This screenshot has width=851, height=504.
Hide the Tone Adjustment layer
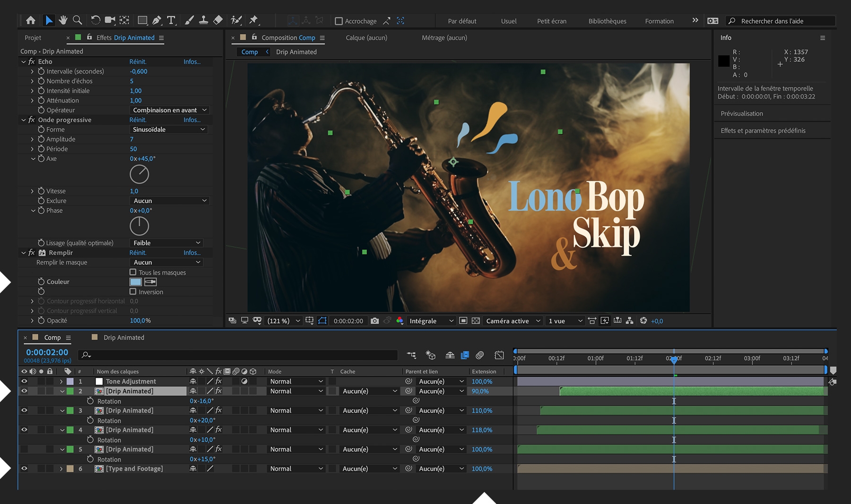(24, 381)
